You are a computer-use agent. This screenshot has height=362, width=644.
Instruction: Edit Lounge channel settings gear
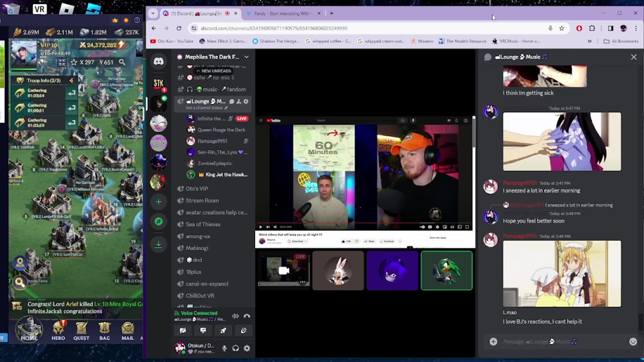coord(246,102)
